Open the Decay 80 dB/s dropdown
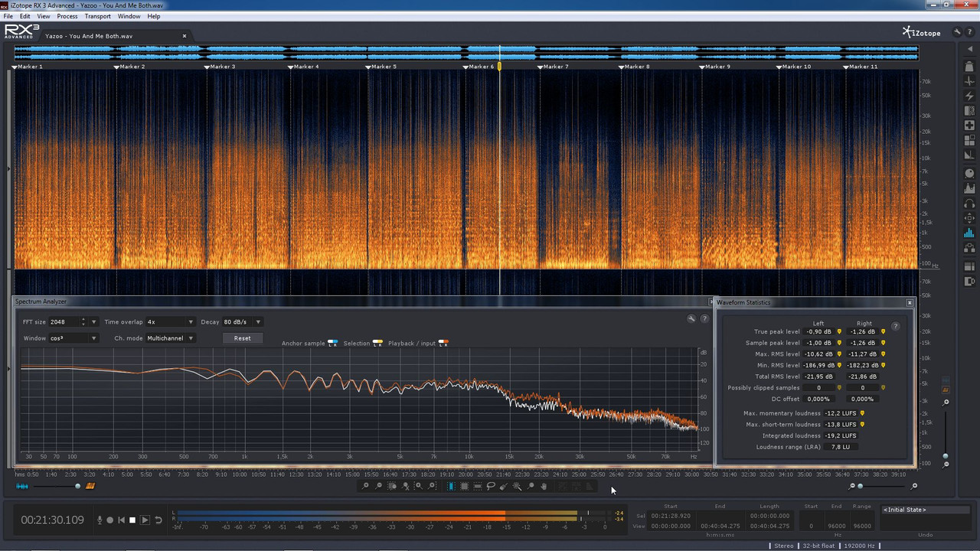The image size is (980, 551). click(242, 322)
